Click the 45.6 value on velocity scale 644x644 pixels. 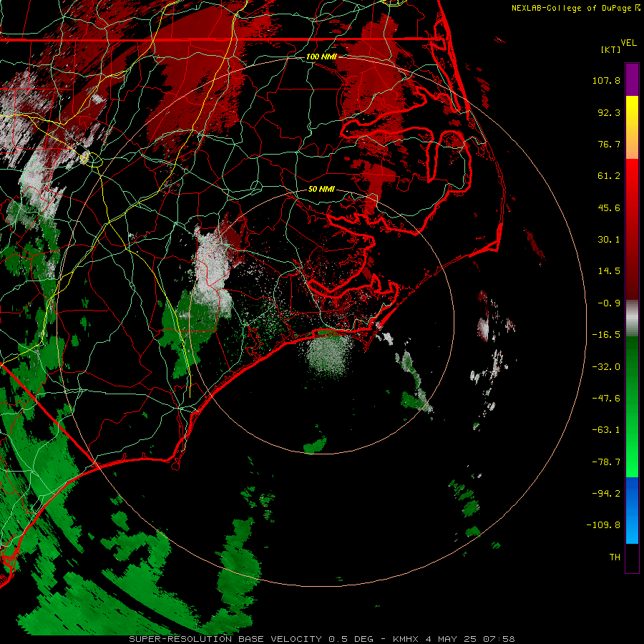click(609, 208)
